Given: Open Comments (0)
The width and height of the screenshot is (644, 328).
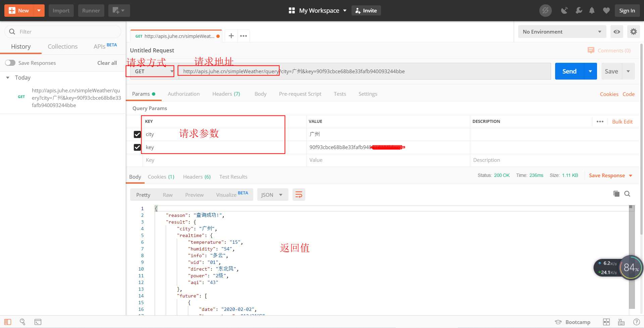Looking at the screenshot, I should (x=609, y=50).
